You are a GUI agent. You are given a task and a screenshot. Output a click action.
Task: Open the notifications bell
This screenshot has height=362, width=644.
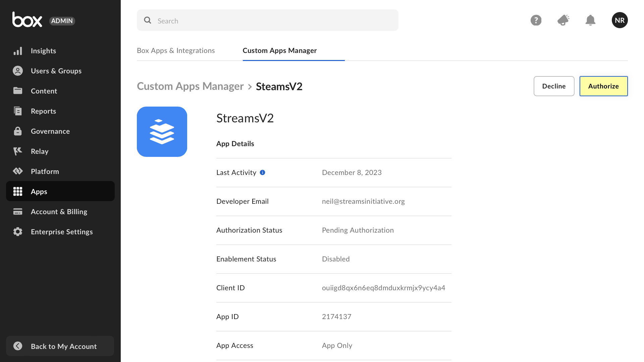tap(590, 20)
